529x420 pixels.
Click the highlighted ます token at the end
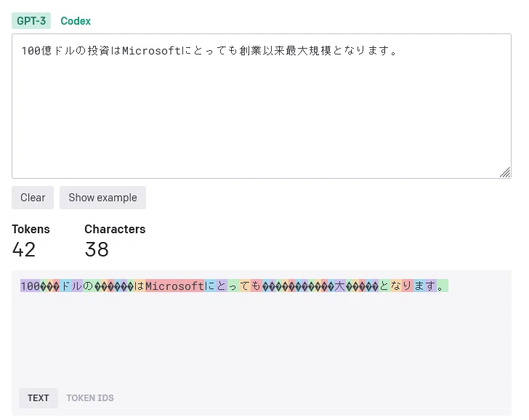point(425,286)
